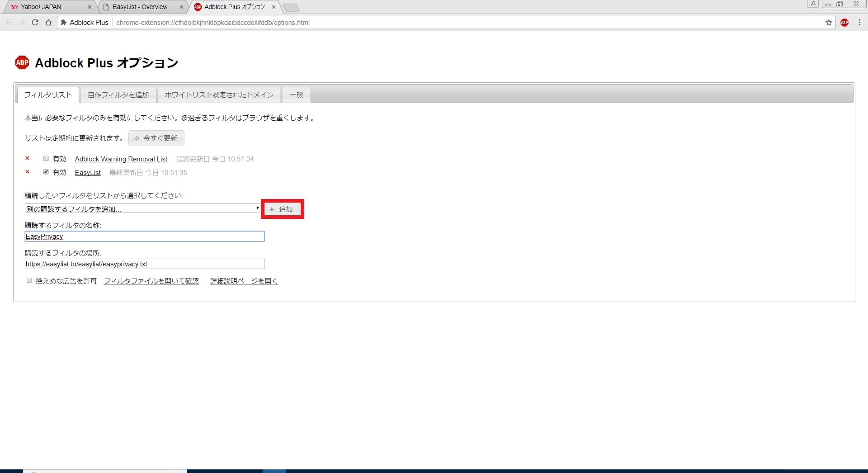Close the EasyList - Overview tab
868x473 pixels.
(181, 7)
